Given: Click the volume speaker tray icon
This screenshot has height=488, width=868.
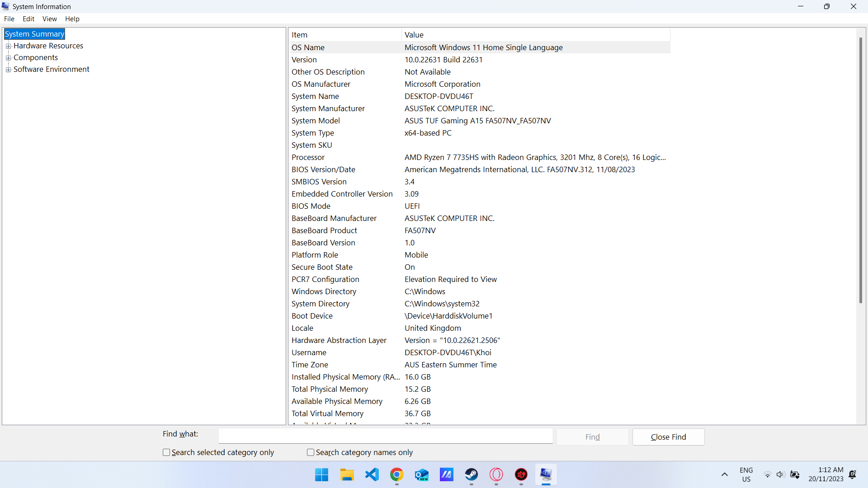Looking at the screenshot, I should [x=780, y=474].
